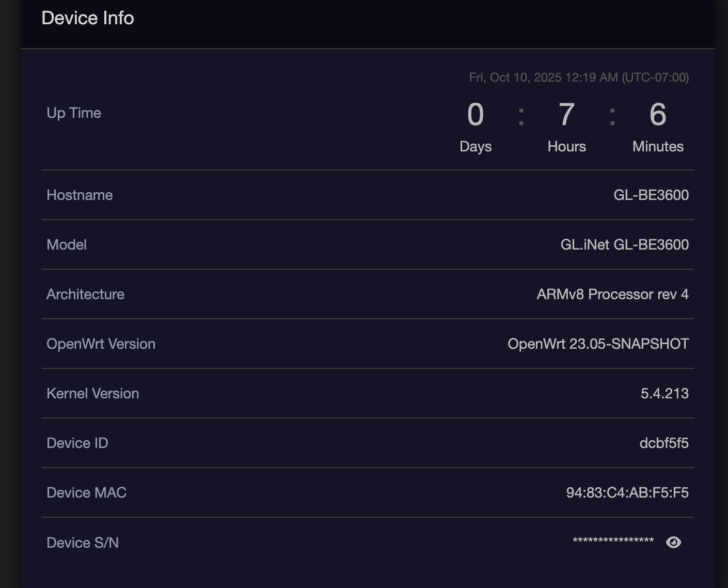
Task: Click the Device S/N row label
Action: (x=83, y=543)
